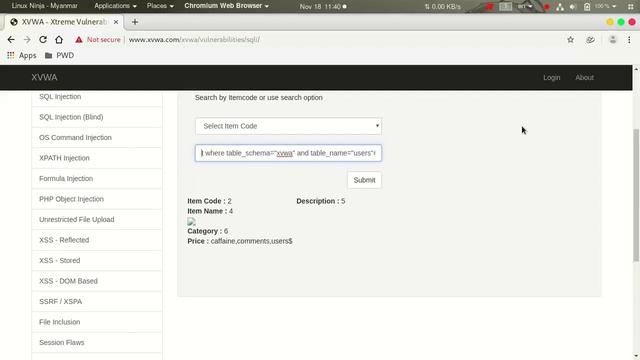Click the Login link in navbar

click(x=551, y=78)
